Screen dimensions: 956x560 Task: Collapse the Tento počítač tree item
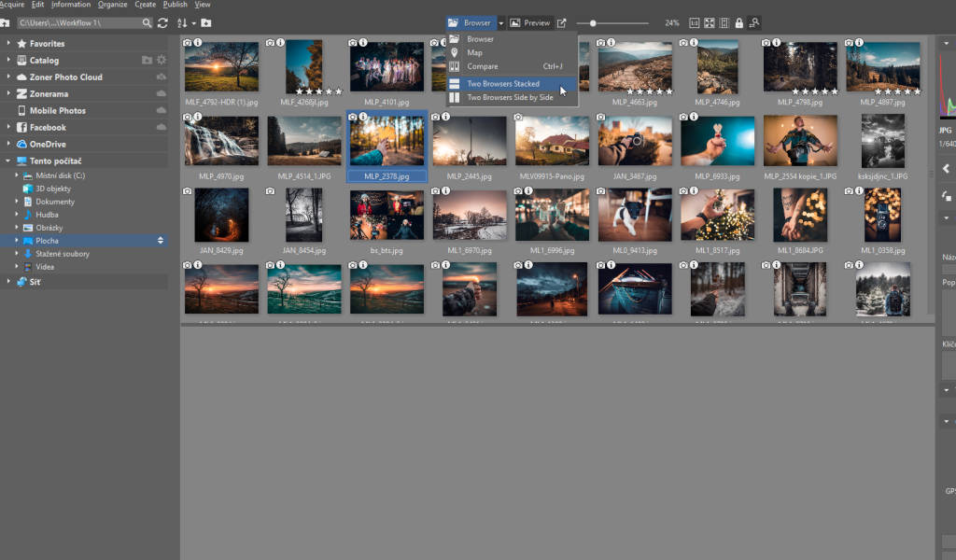pos(6,160)
